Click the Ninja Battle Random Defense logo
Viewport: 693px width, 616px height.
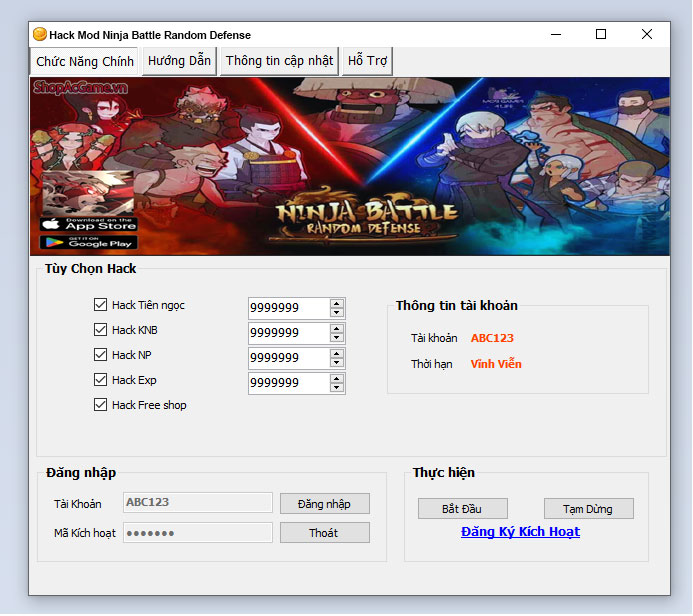[x=365, y=217]
